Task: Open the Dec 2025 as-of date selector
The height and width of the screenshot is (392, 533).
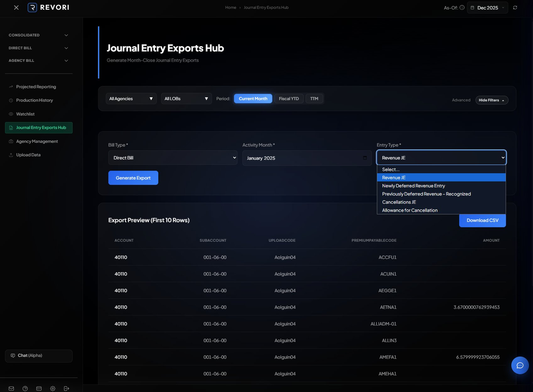Action: [487, 8]
